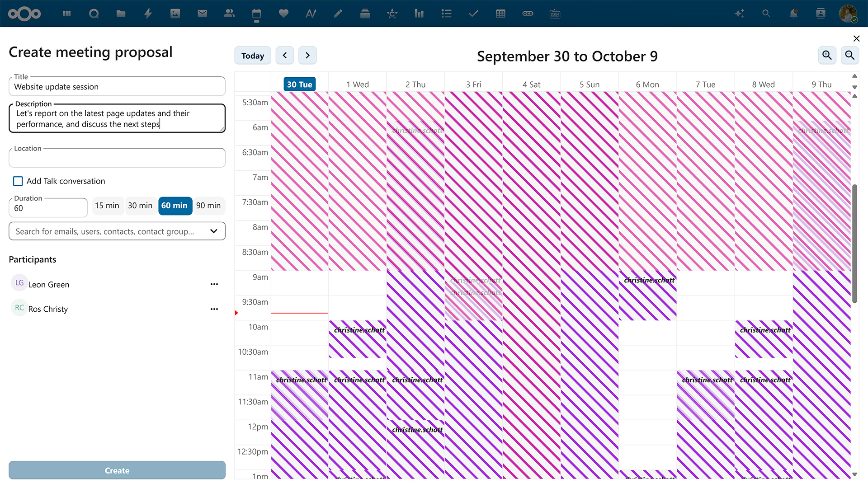Open Ros Christy's options menu
The height and width of the screenshot is (488, 868).
coord(214,309)
